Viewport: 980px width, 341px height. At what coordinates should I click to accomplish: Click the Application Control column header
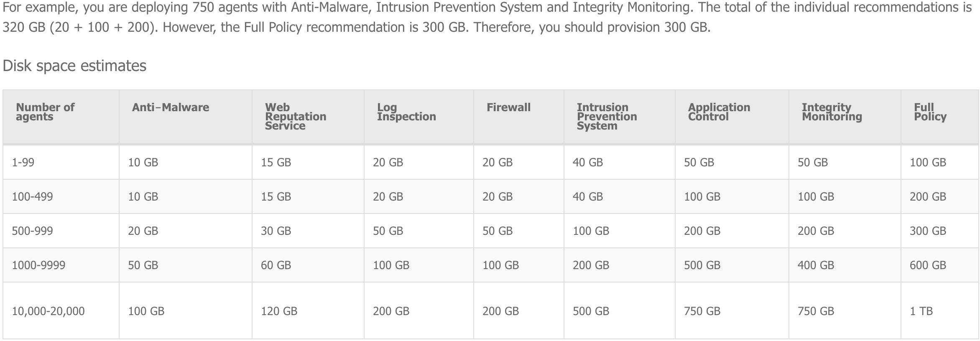coord(719,112)
